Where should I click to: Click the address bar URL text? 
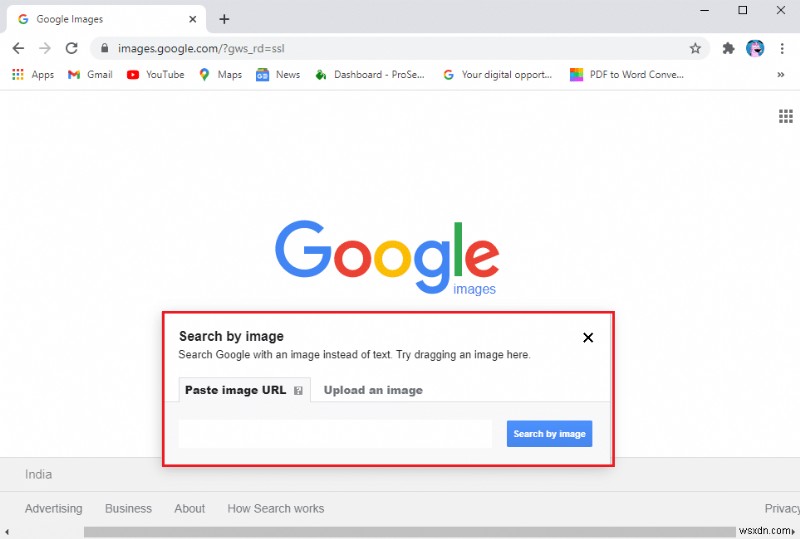pos(202,48)
